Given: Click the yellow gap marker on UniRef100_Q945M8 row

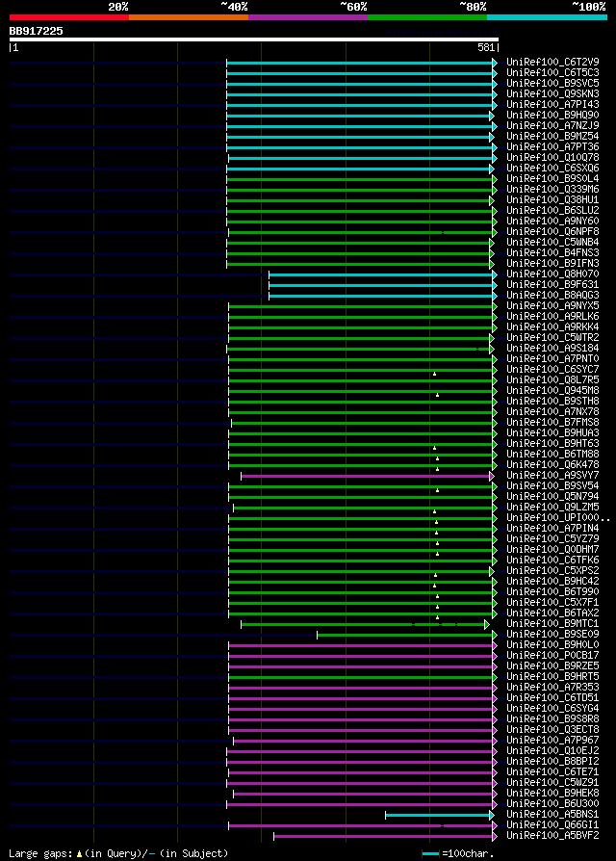Looking at the screenshot, I should click(x=437, y=395).
